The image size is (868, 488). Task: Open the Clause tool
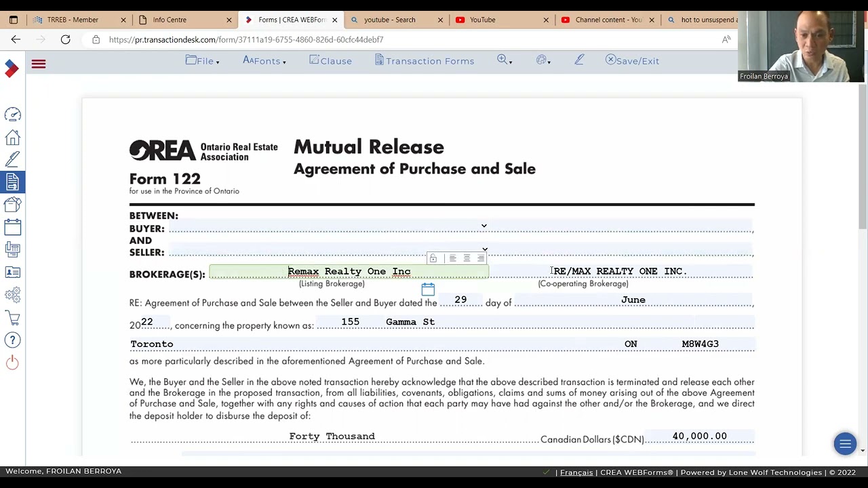(330, 61)
